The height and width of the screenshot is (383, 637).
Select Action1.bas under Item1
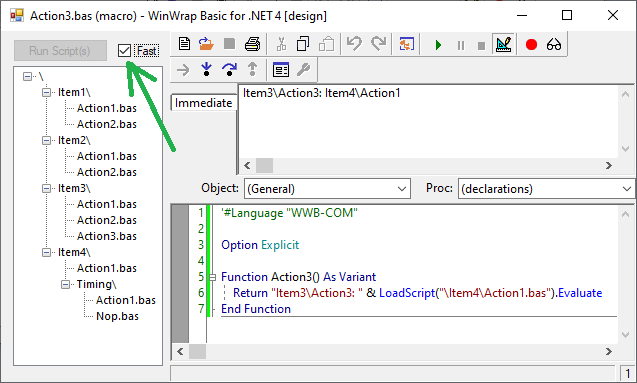click(106, 108)
